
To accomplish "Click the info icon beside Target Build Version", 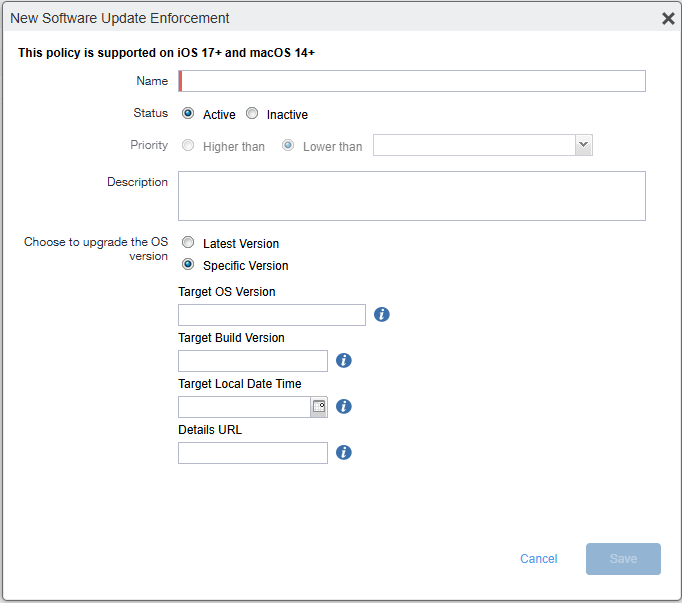I will pos(343,361).
